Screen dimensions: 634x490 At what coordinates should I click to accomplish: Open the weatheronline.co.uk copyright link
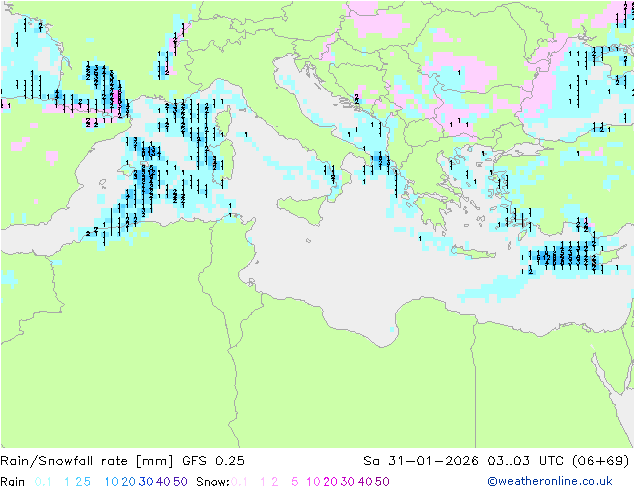pos(550,481)
